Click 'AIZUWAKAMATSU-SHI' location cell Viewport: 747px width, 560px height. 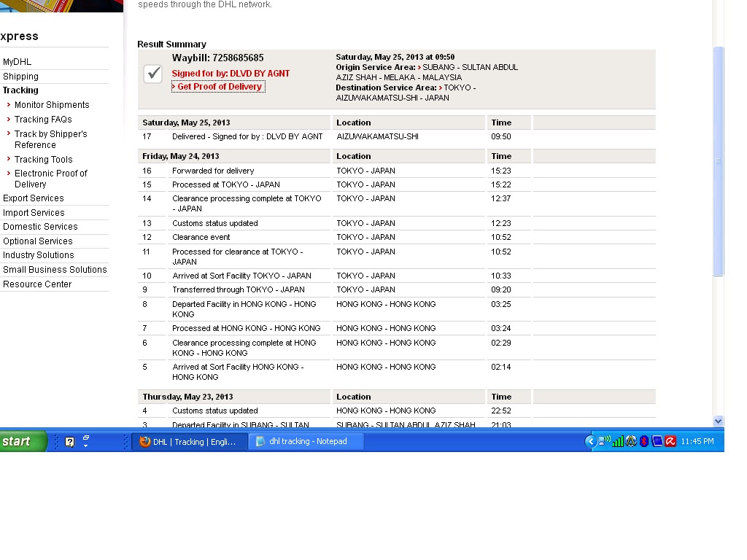[x=377, y=136]
